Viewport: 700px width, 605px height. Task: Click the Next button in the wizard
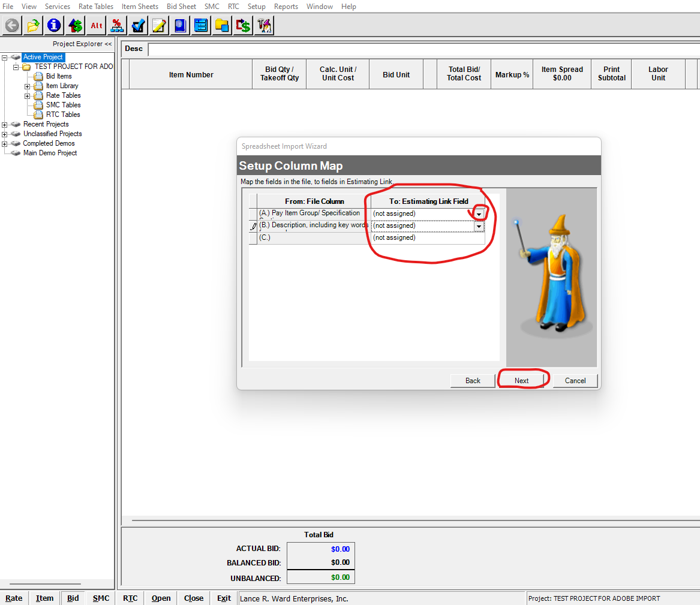click(521, 380)
